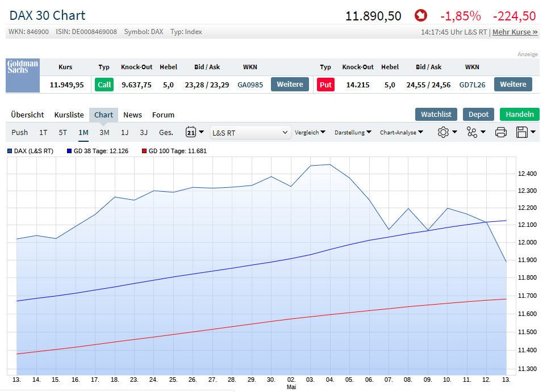Expand the settings gear dropdown arrow
The height and width of the screenshot is (392, 547).
(x=454, y=132)
